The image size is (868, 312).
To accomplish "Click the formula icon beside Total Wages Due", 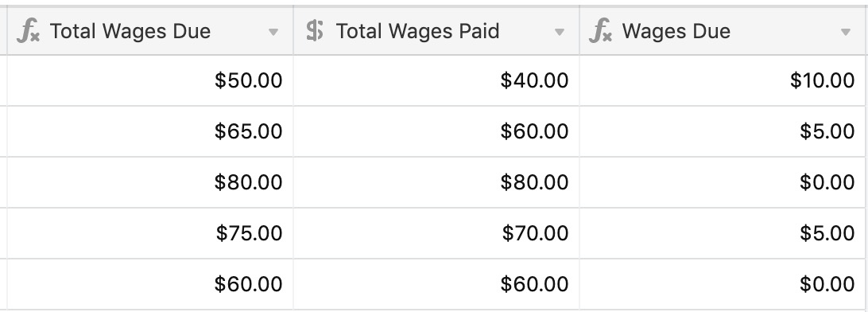I will pyautogui.click(x=28, y=31).
